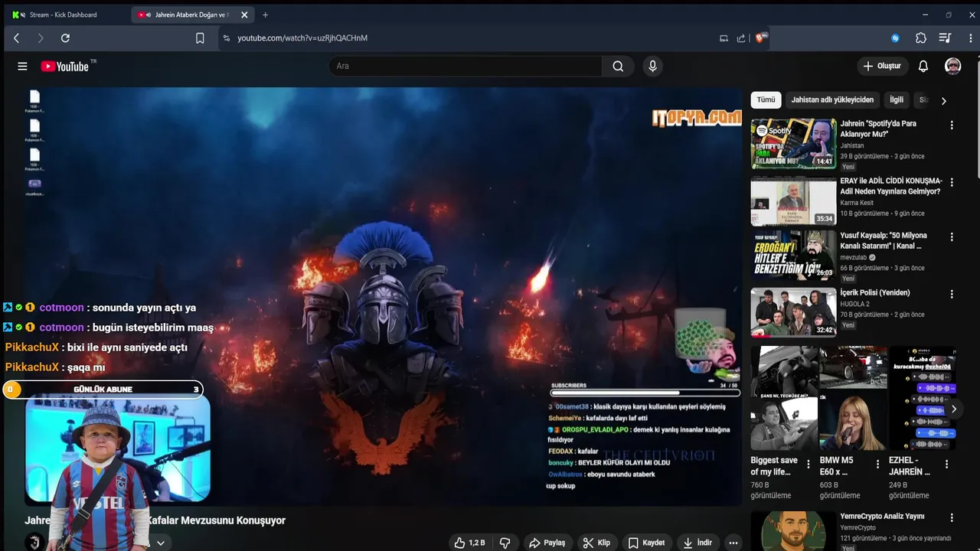Share this page from address bar
This screenshot has width=980, height=551.
click(x=740, y=37)
